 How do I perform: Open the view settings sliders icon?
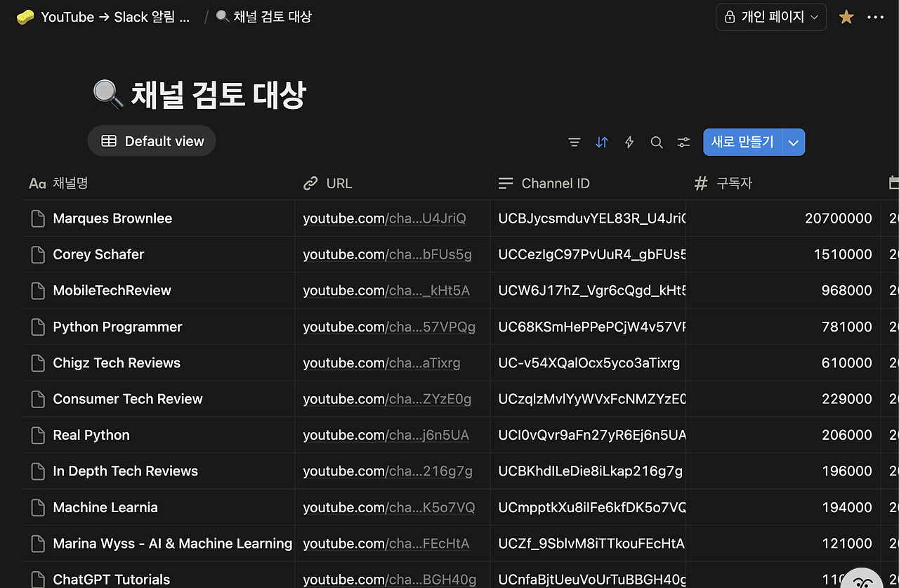(x=684, y=142)
